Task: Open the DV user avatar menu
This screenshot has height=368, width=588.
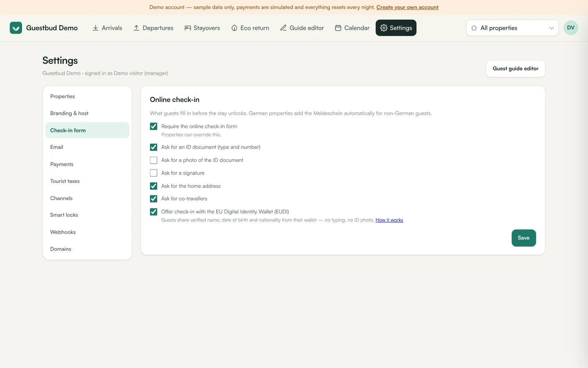Action: click(x=571, y=28)
